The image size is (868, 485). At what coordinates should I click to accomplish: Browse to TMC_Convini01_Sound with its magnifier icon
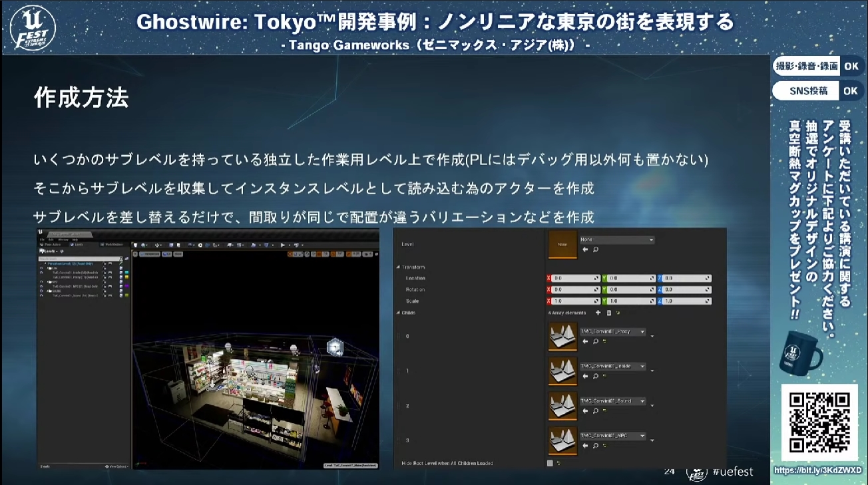[x=595, y=411]
